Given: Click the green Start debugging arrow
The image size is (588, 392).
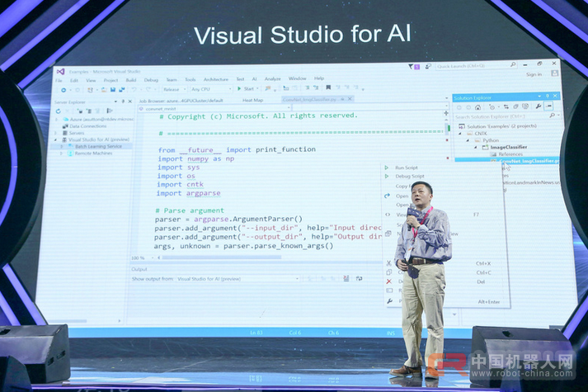Looking at the screenshot, I should tap(239, 89).
